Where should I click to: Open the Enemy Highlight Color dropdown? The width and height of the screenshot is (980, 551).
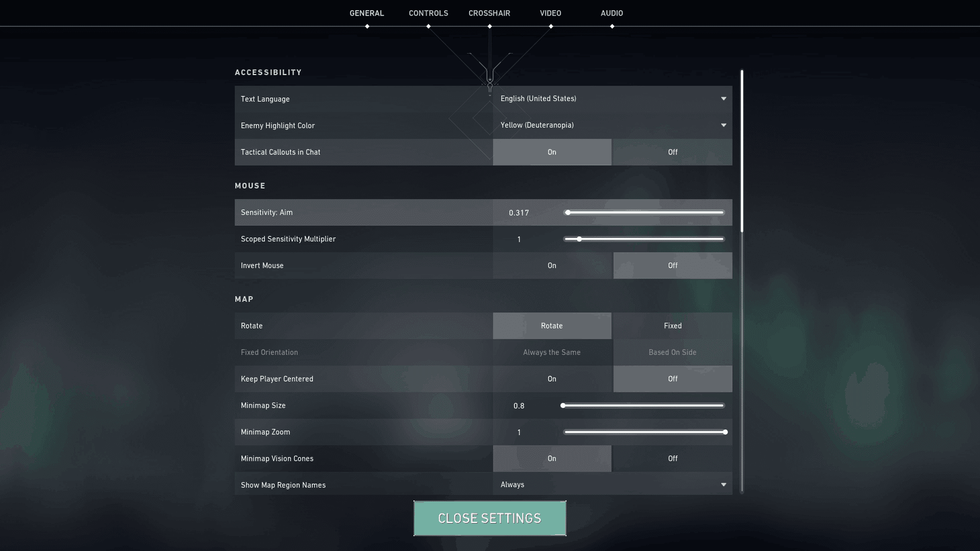click(612, 125)
